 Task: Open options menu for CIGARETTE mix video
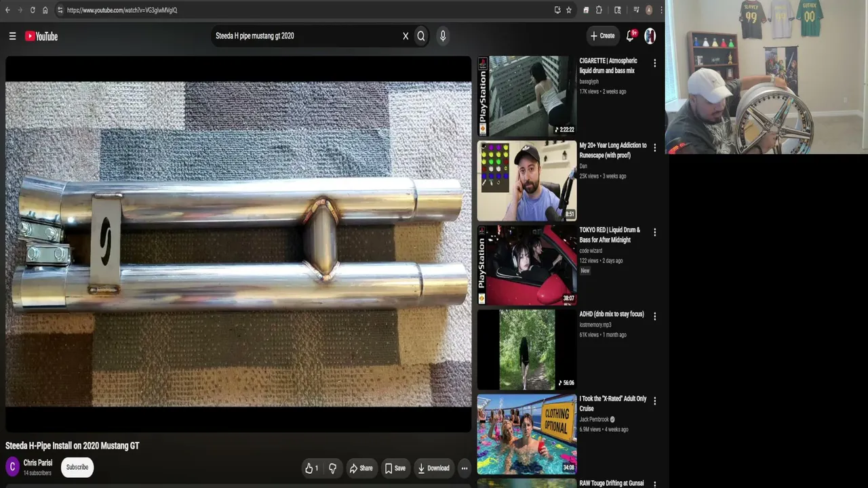(654, 63)
